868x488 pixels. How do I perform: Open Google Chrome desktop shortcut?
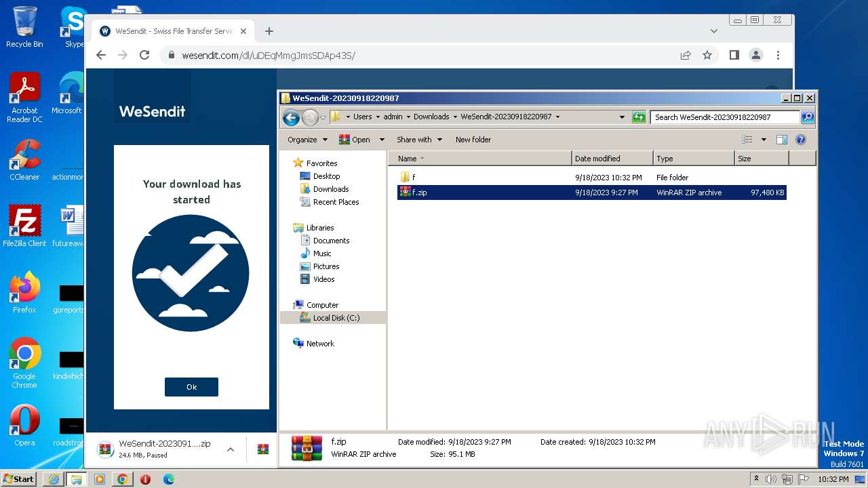coord(24,363)
